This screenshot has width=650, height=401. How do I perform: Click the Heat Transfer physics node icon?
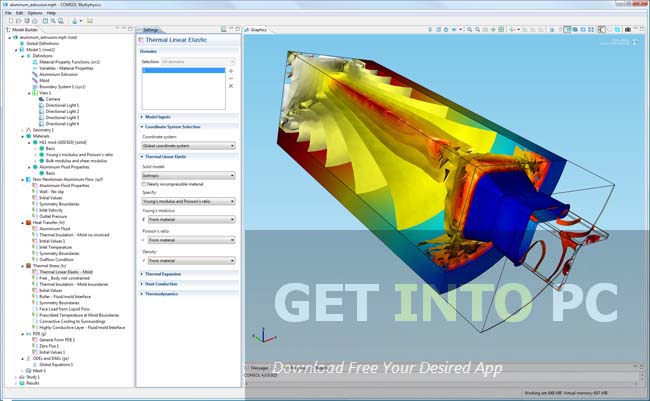pyautogui.click(x=29, y=222)
